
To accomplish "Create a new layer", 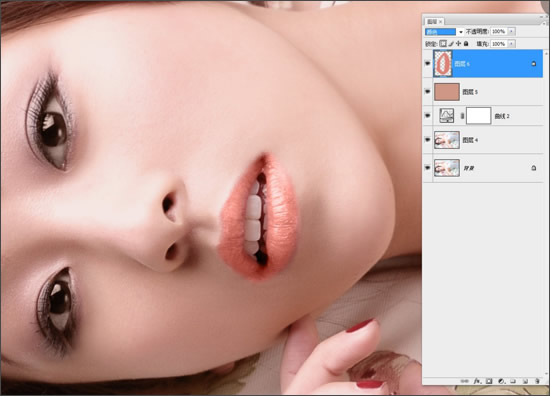I will click(525, 381).
